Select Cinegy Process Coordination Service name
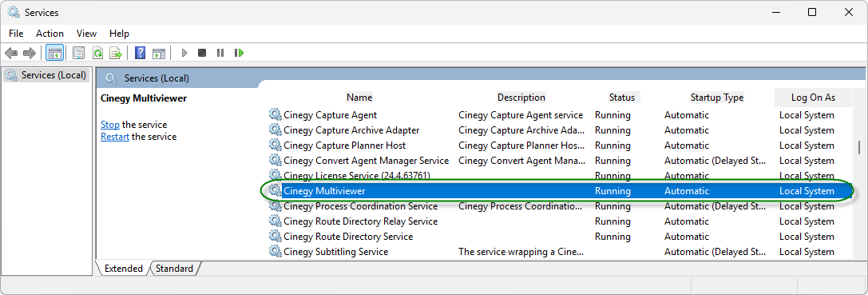Viewport: 868px width, 295px height. (x=360, y=205)
